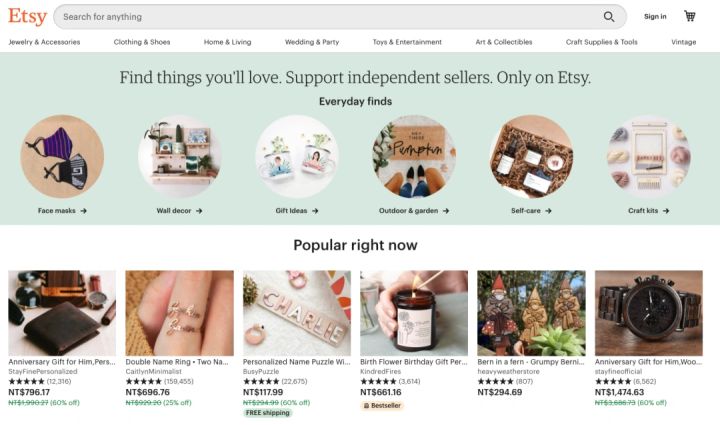Open Jewelry & Accessories menu
Viewport: 720px width, 425px height.
(x=44, y=42)
